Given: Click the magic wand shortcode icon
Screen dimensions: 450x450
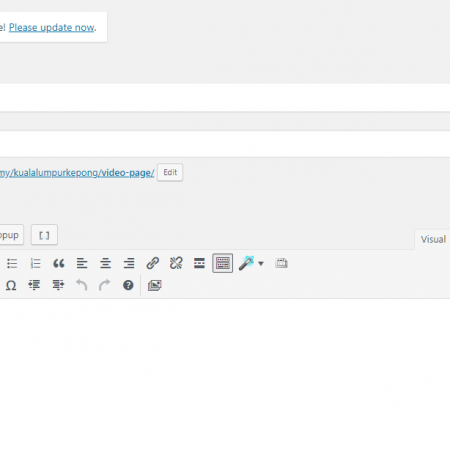Looking at the screenshot, I should pos(246,263).
